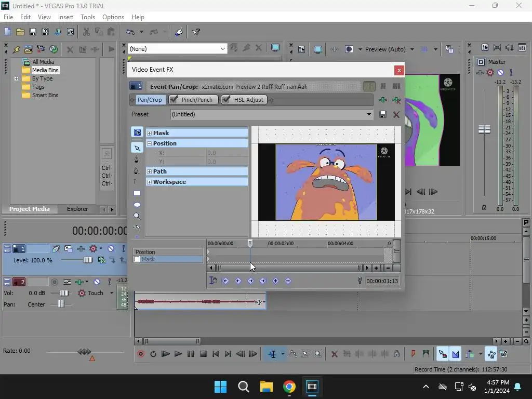This screenshot has width=532, height=399.
Task: Delete the keyframe with the minus diamond icon
Action: pos(288,281)
